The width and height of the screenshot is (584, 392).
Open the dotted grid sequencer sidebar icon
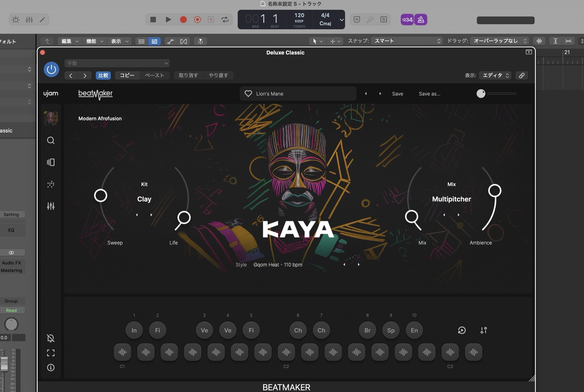tap(51, 184)
